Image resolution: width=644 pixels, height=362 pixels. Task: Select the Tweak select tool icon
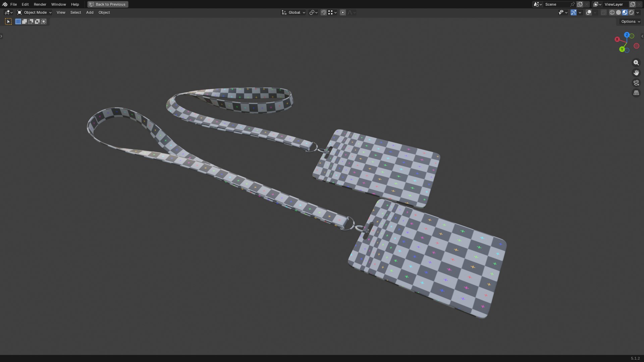pos(9,21)
